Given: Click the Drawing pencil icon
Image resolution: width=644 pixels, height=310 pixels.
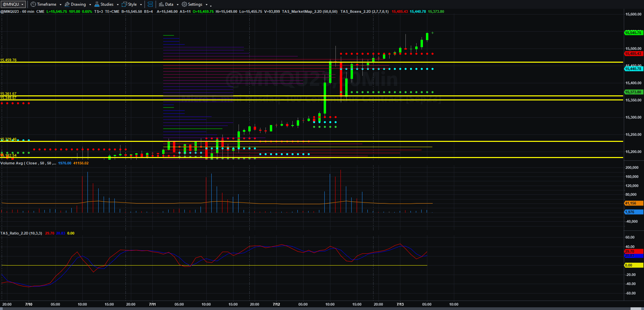Looking at the screenshot, I should [x=67, y=4].
